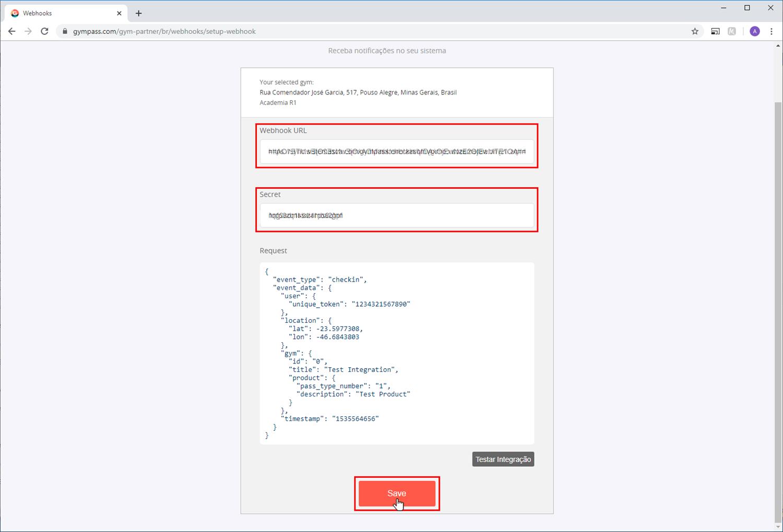Viewport: 783px width, 532px height.
Task: Click the "Academia R1" gym name
Action: pos(278,103)
